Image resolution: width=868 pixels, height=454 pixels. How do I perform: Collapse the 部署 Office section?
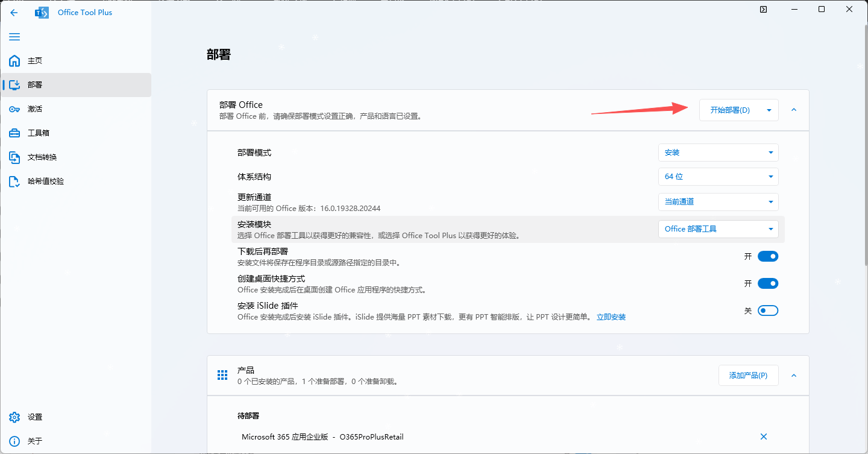(x=793, y=110)
